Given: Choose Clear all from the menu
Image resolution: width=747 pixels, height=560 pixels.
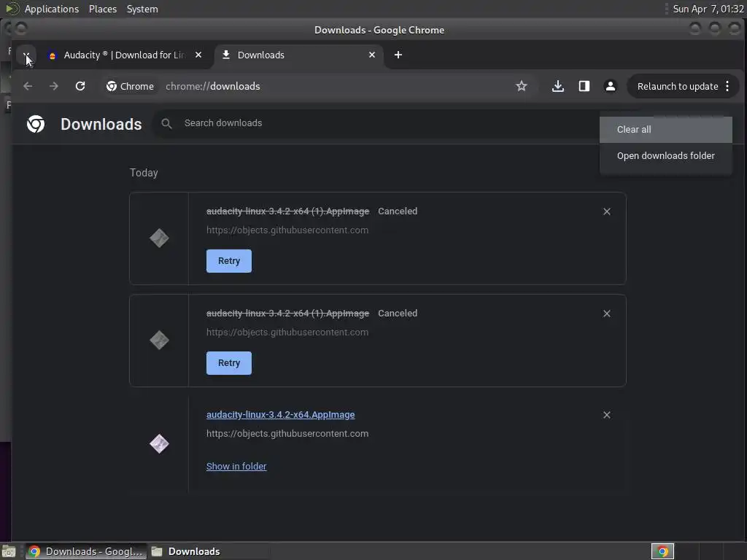Looking at the screenshot, I should point(665,130).
